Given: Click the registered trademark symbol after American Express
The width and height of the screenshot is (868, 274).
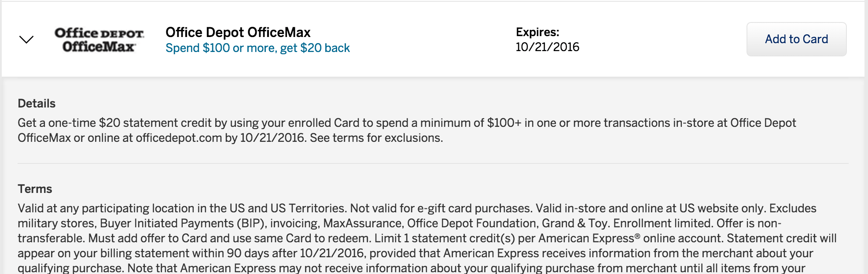Looking at the screenshot, I should 637,236.
